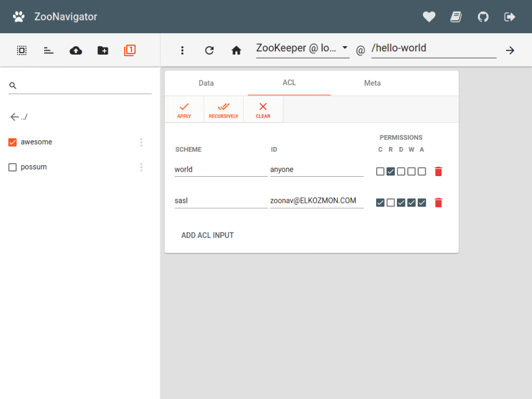Click the ZooNavigator paw logo
This screenshot has height=399, width=532.
tap(19, 17)
